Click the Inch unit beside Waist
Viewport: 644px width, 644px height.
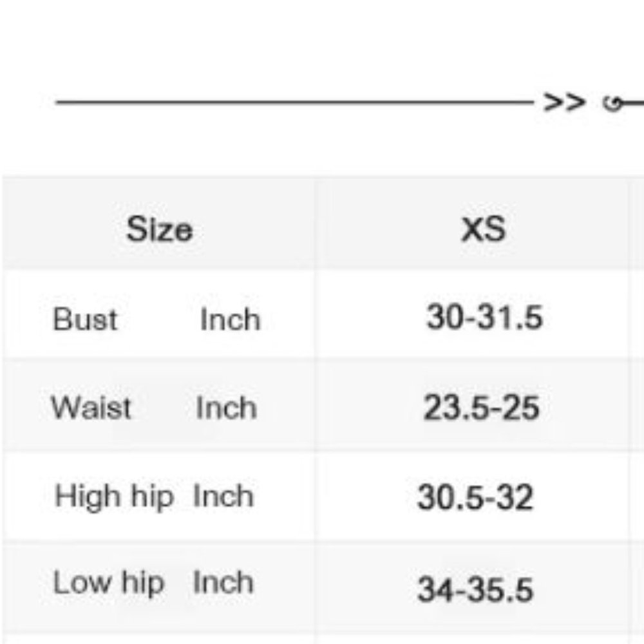tap(226, 408)
